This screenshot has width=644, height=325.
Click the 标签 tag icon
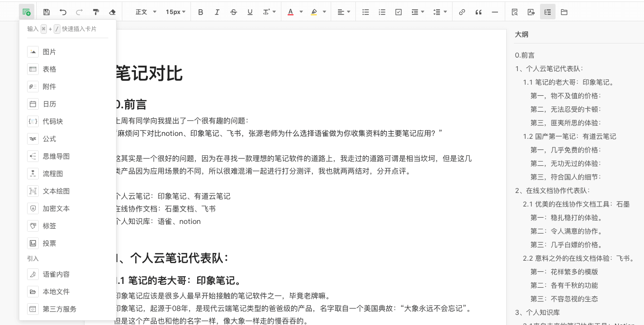click(x=33, y=226)
